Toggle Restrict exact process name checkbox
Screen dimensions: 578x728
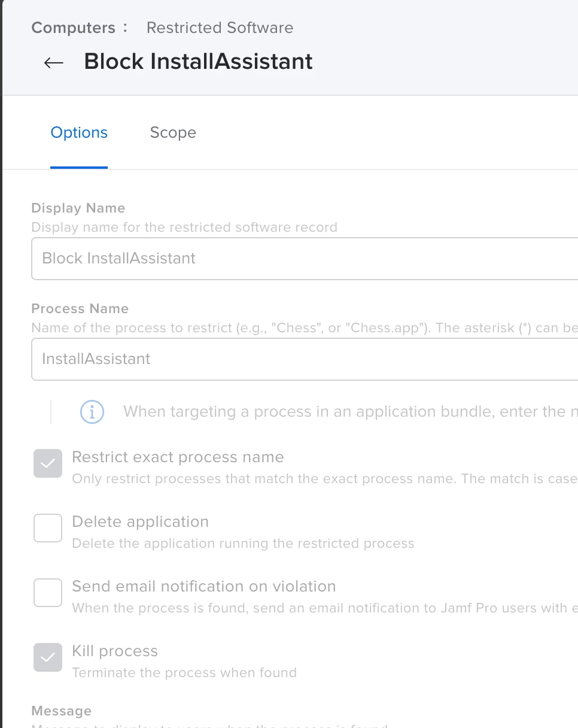pyautogui.click(x=48, y=463)
